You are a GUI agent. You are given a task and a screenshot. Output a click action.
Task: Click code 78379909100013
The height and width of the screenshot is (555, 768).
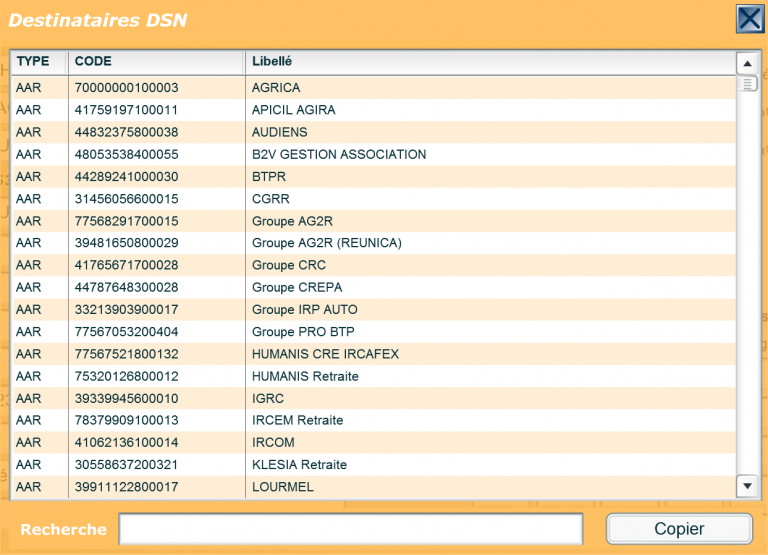tap(126, 420)
